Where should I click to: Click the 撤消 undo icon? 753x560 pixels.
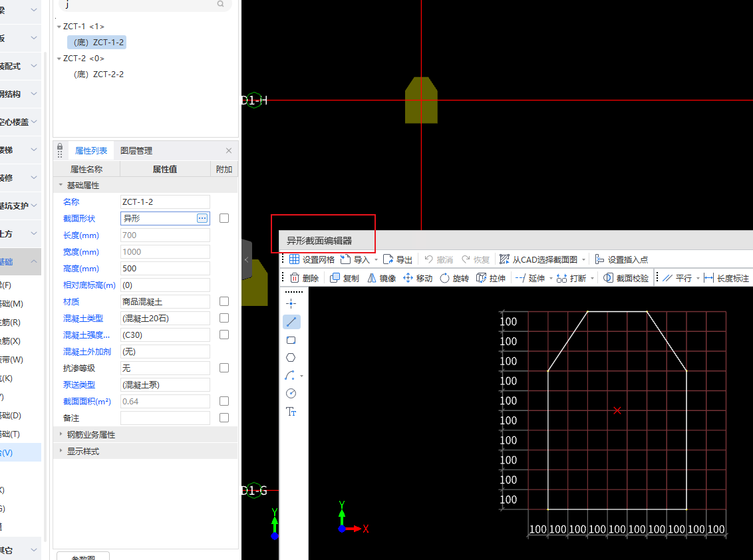coord(429,259)
